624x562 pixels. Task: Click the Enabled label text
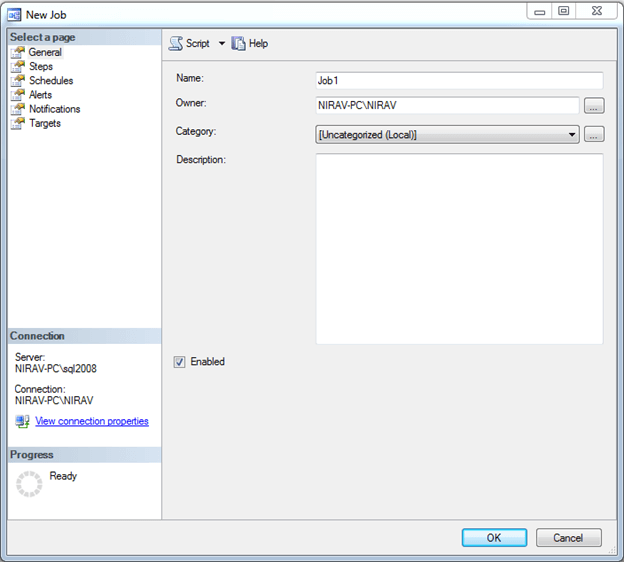tap(207, 361)
